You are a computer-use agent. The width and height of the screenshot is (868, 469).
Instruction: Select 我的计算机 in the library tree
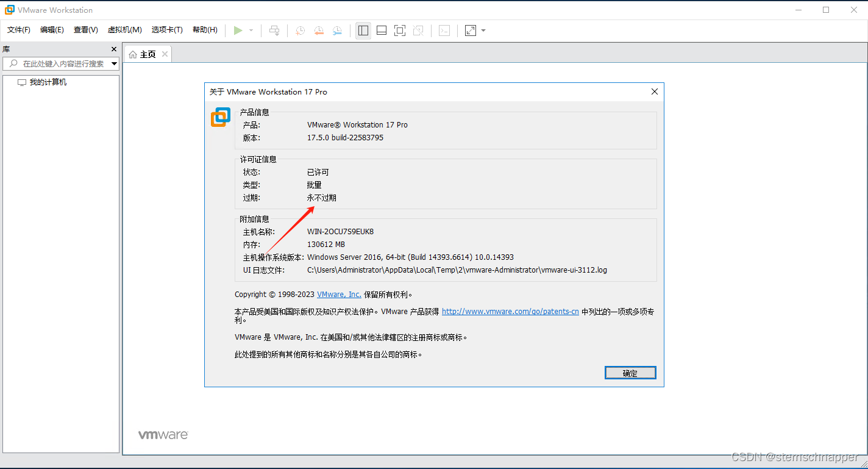click(x=48, y=82)
